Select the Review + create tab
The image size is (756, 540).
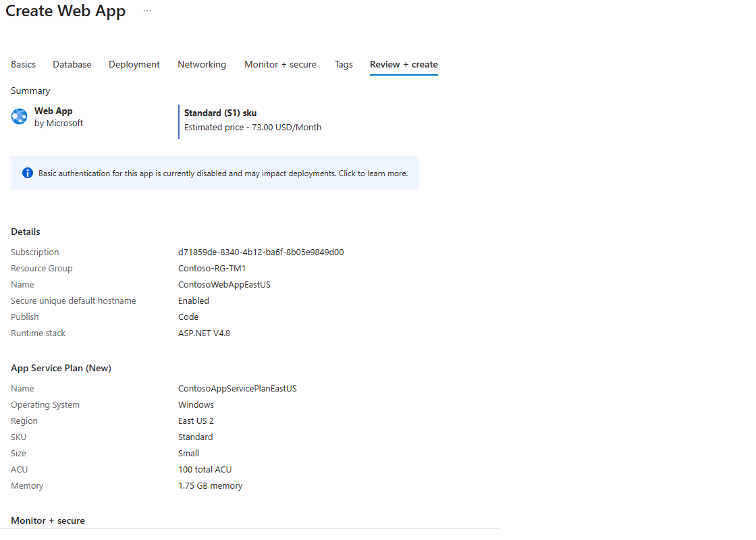404,65
